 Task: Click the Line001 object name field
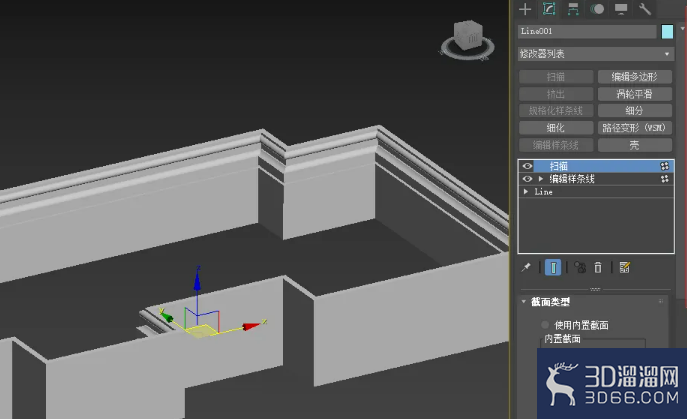(587, 31)
